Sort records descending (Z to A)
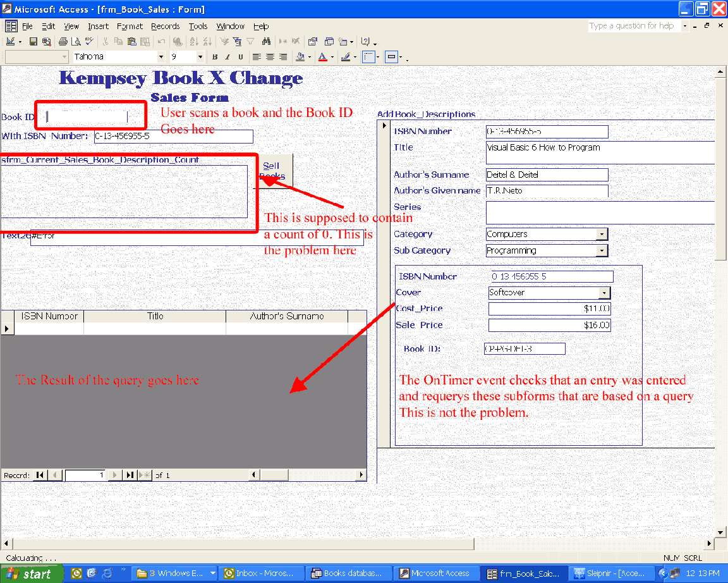728x583 pixels. 207,42
